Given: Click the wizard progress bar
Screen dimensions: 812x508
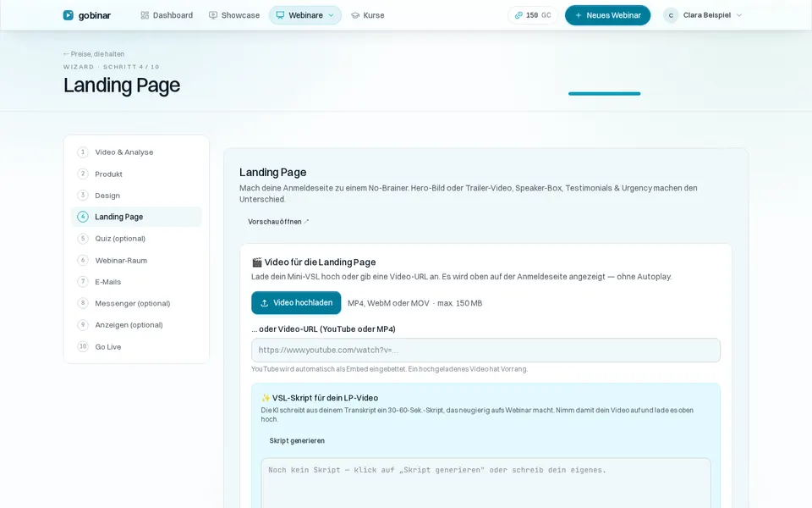Looking at the screenshot, I should point(604,94).
